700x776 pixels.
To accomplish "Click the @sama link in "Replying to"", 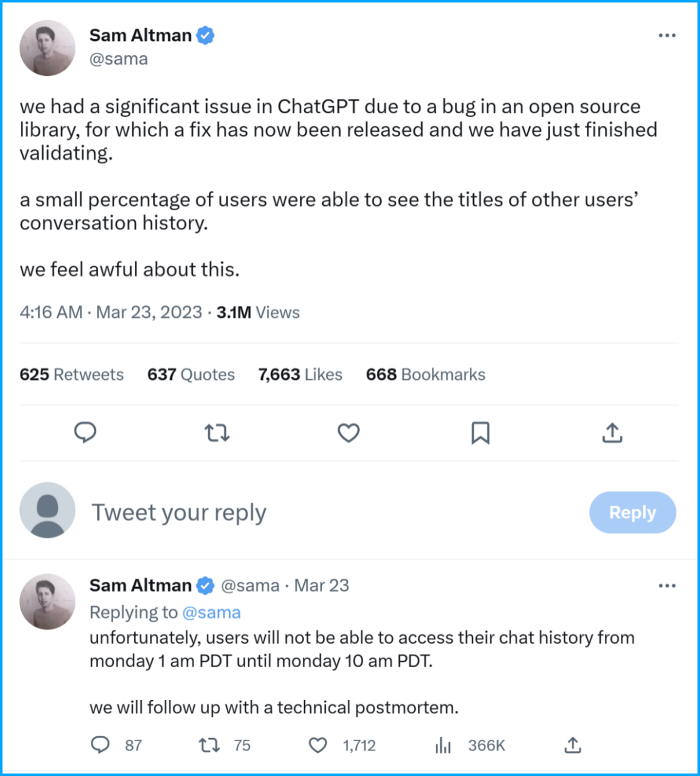I will tap(211, 612).
